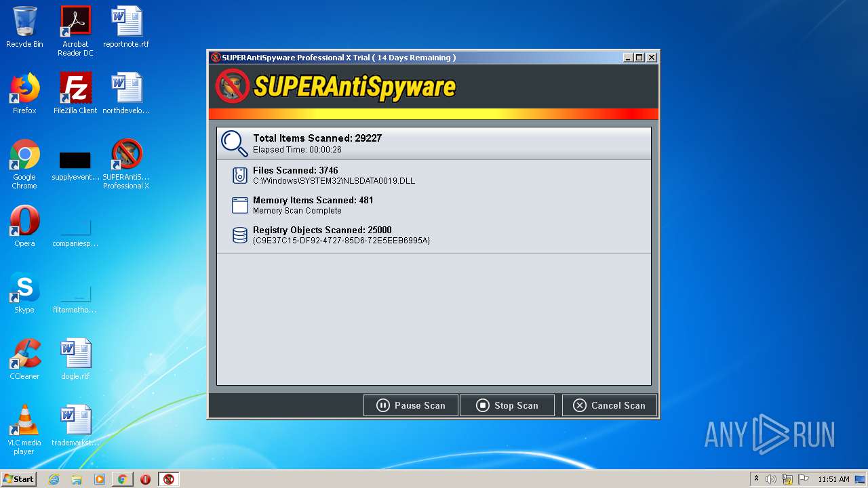Minimize the SUPERAntiSpyware window
This screenshot has width=868, height=488.
coord(628,58)
